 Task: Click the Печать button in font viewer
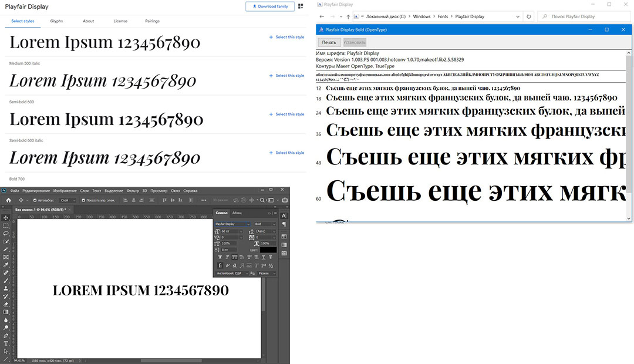coord(329,42)
